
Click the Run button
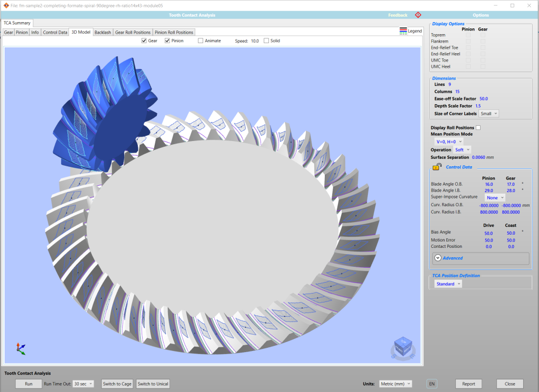click(x=28, y=384)
